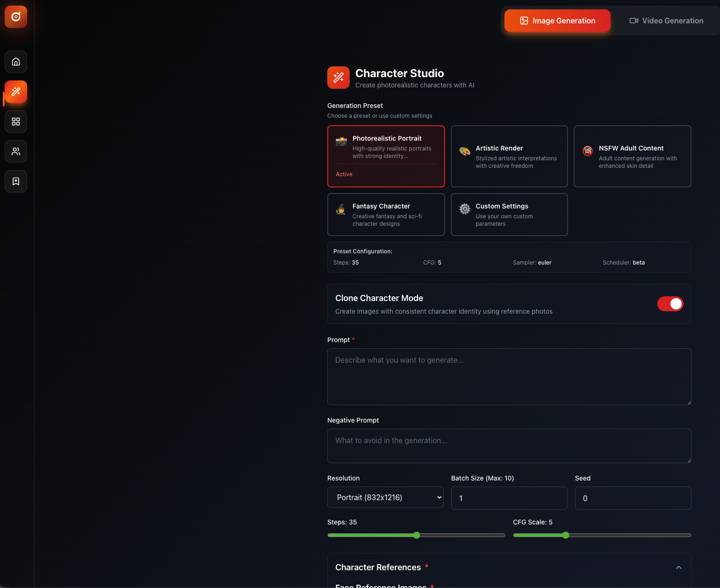Click the Custom Settings preset card
The height and width of the screenshot is (588, 720).
coord(509,215)
